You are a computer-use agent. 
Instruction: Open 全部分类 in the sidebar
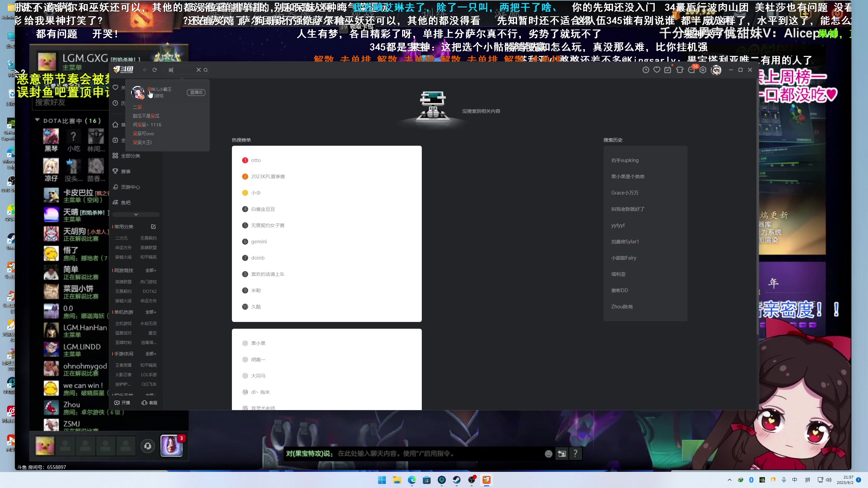[x=131, y=156]
